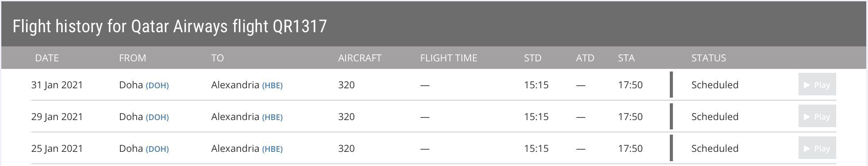Screen dimensions: 868x166
Task: Click the STD column header
Action: 533,58
